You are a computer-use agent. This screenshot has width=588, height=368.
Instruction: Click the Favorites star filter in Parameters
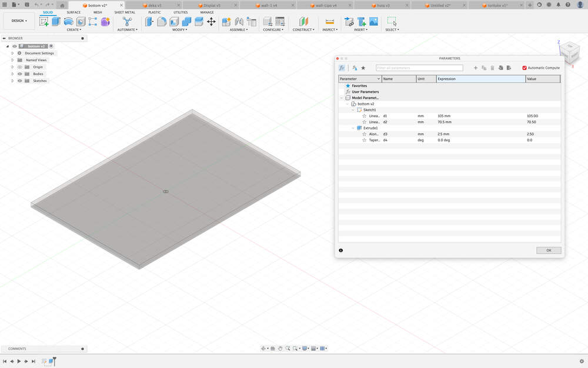[x=363, y=68]
